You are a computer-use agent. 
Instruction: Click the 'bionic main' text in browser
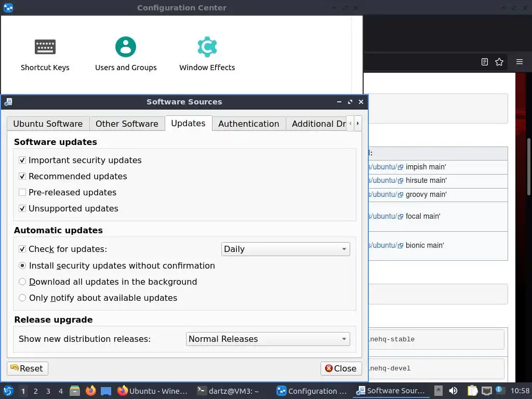tap(425, 245)
